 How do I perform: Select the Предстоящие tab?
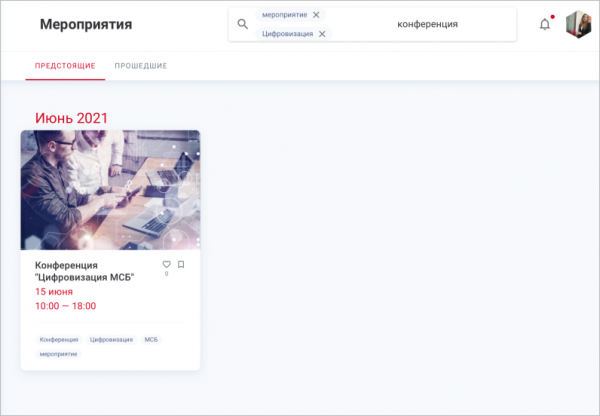[x=65, y=66]
